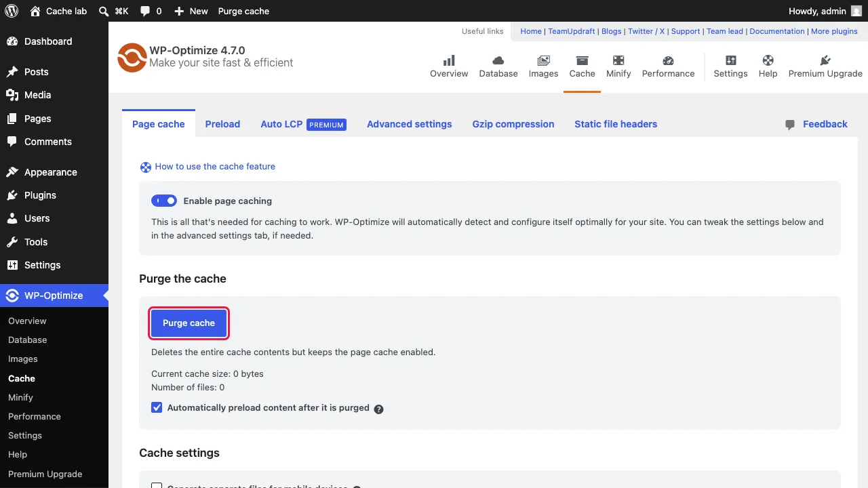Open the Cache lab site home icon
Image resolution: width=868 pixels, height=488 pixels.
pyautogui.click(x=35, y=11)
